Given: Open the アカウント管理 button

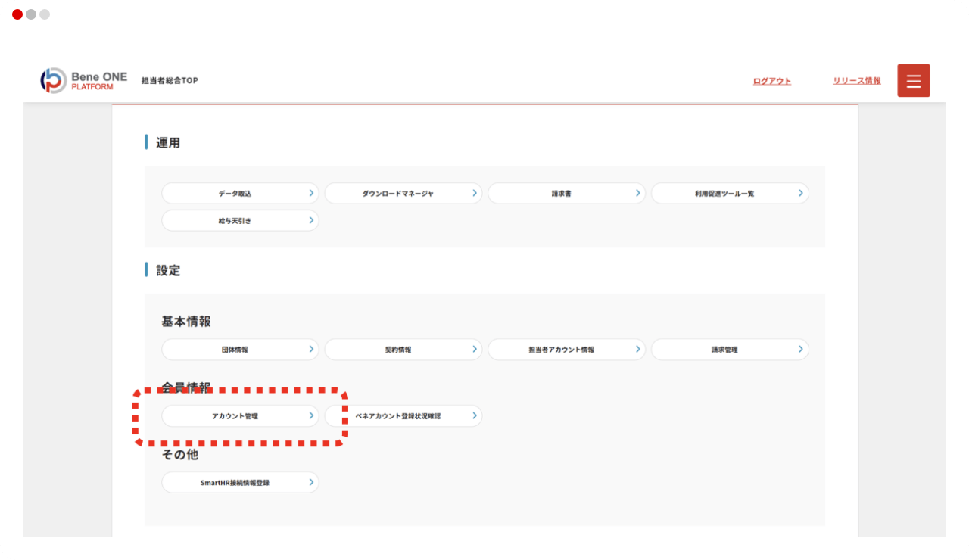Looking at the screenshot, I should pos(240,416).
